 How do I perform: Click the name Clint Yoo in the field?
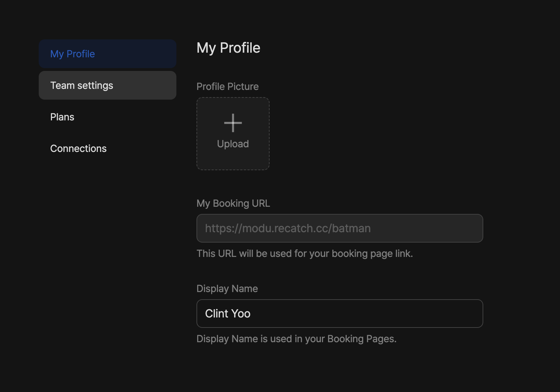tap(228, 314)
